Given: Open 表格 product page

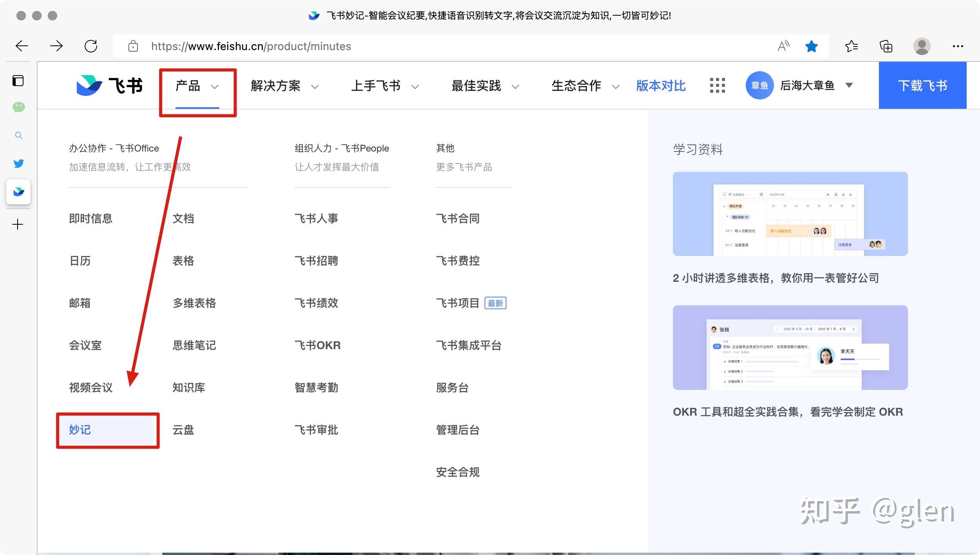Looking at the screenshot, I should click(x=183, y=261).
